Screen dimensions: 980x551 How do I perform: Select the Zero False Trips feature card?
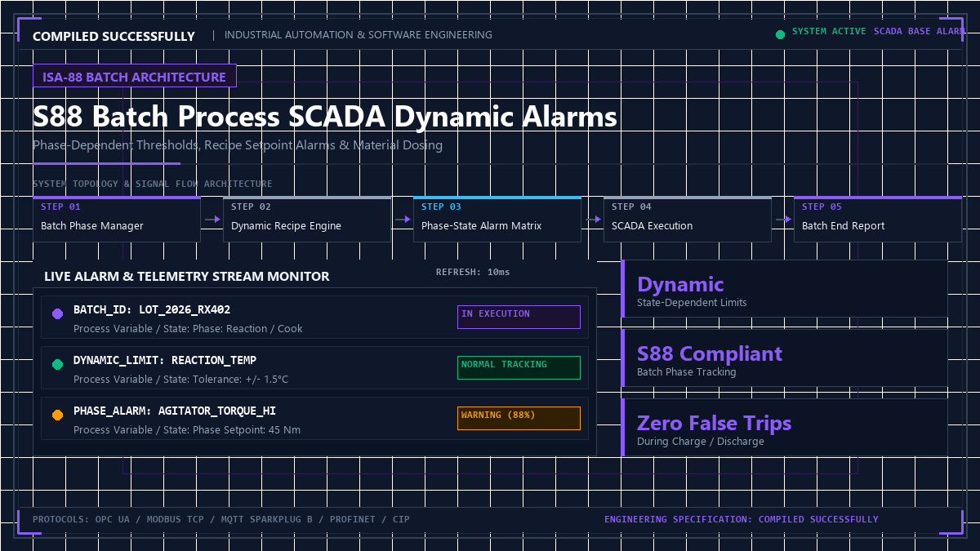[785, 427]
